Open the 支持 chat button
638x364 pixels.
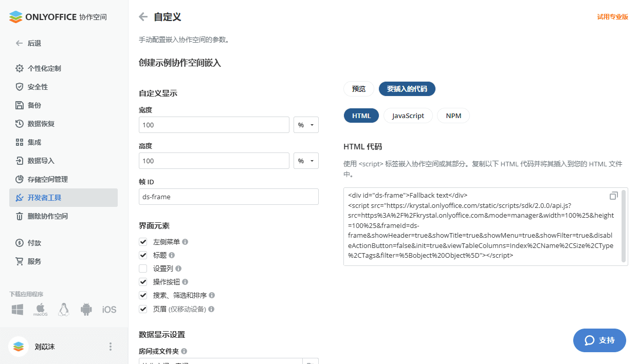tap(600, 340)
